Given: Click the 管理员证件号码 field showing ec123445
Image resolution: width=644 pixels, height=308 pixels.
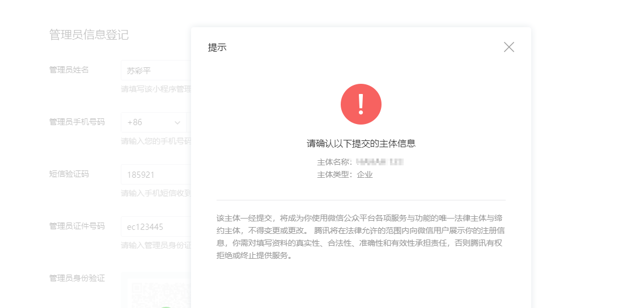Looking at the screenshot, I should 156,226.
